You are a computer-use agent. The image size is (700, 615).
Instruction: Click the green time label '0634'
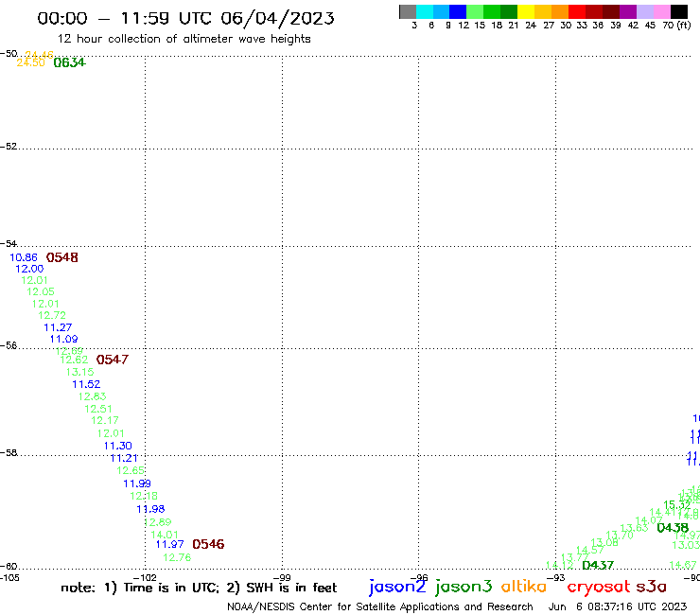pyautogui.click(x=69, y=62)
